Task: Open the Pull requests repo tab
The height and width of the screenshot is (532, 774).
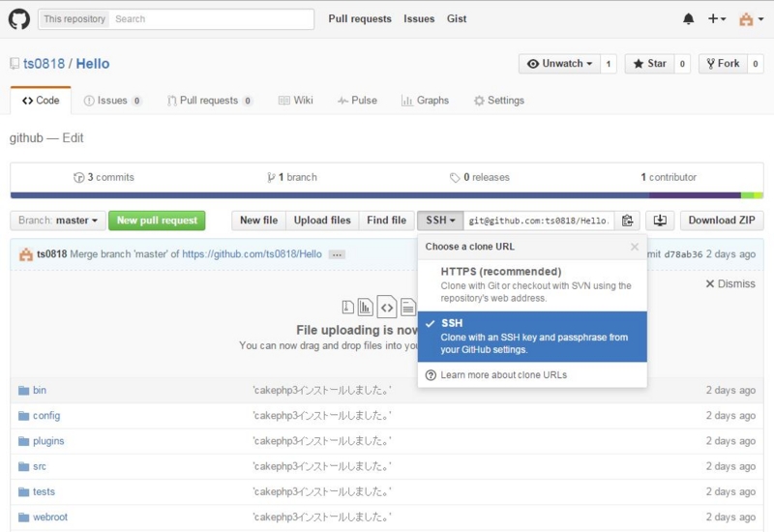Action: click(x=210, y=101)
